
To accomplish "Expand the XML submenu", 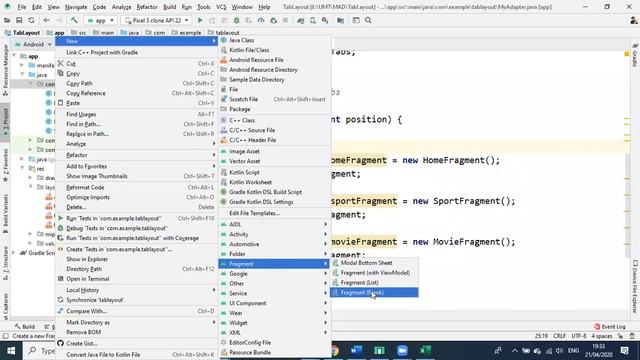I will 275,332.
